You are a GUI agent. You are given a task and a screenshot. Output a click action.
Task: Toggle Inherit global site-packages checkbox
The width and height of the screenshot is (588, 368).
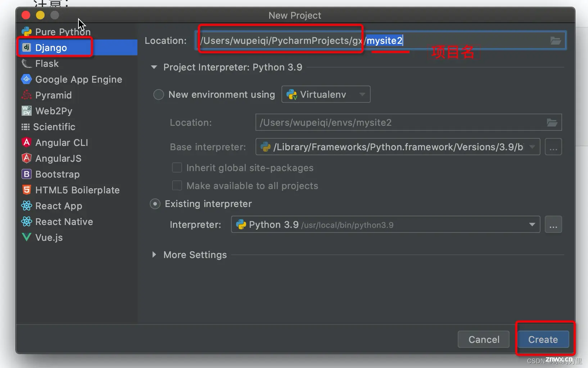pyautogui.click(x=177, y=167)
